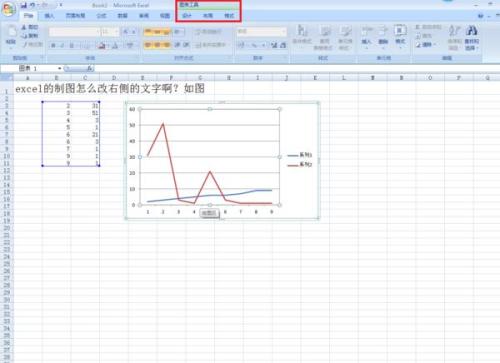The height and width of the screenshot is (363, 500).
Task: Toggle Italic formatting
Action: (62, 46)
